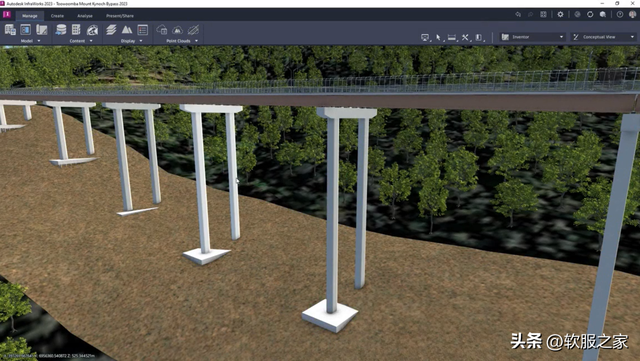Open the Conceptual View dropdown
The width and height of the screenshot is (640, 361).
[x=604, y=37]
